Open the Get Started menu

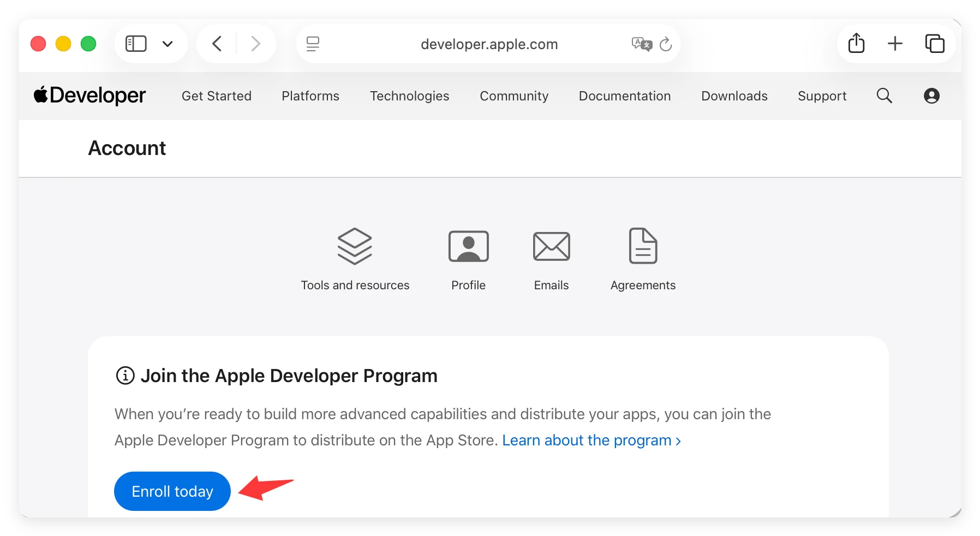tap(217, 96)
